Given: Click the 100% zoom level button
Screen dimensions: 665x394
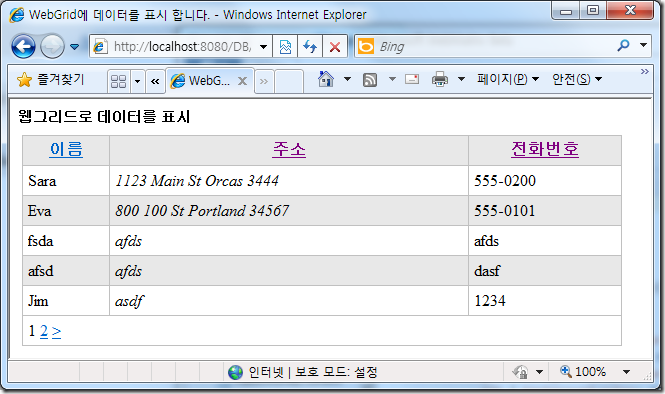Looking at the screenshot, I should (583, 372).
